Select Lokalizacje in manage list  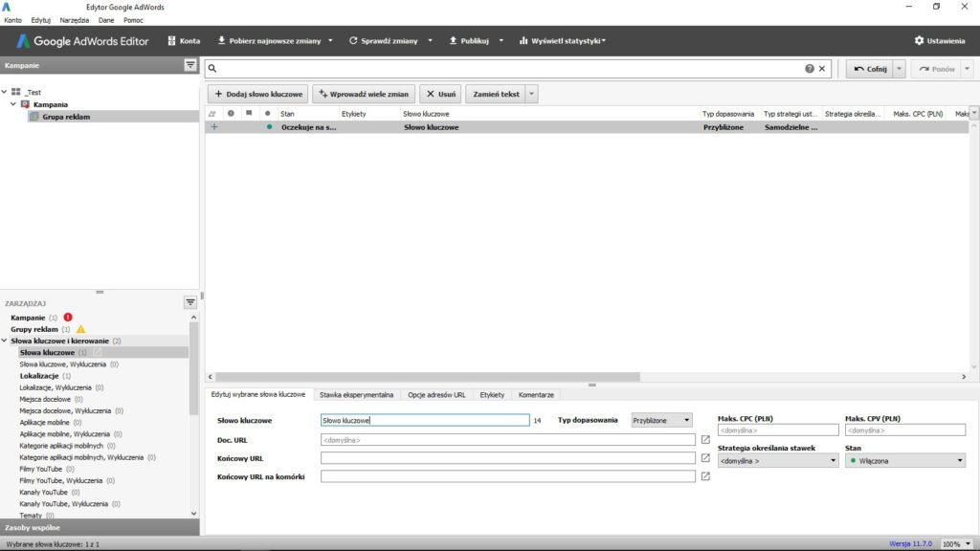(x=38, y=376)
